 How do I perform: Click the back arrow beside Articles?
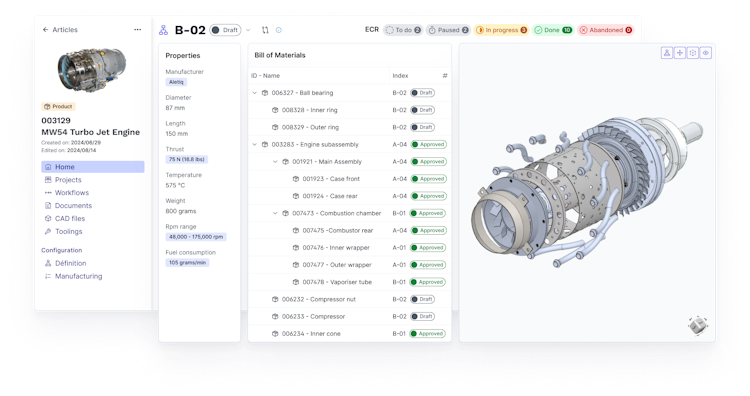(x=45, y=30)
